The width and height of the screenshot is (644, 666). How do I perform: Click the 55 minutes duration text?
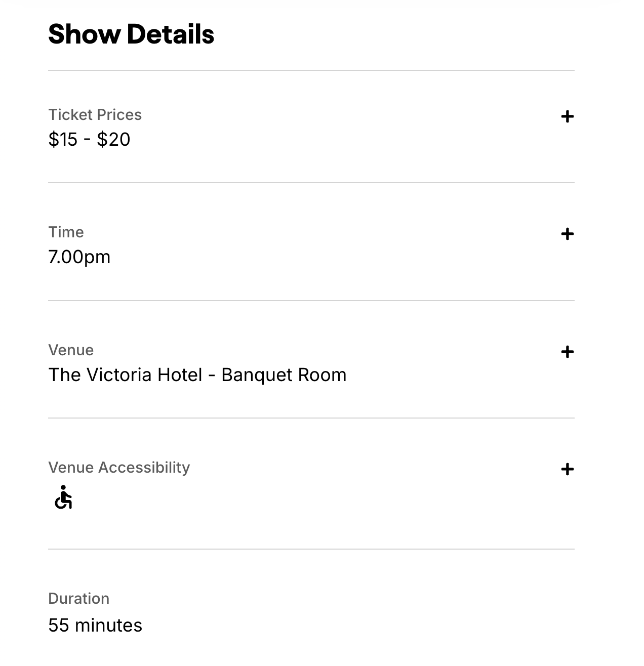click(x=95, y=626)
